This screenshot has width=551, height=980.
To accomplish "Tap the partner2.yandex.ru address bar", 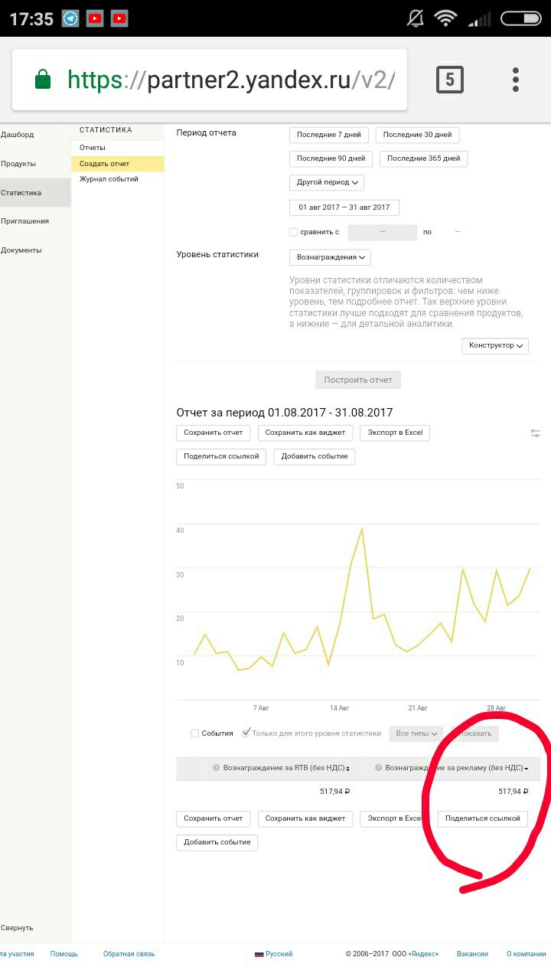I will pos(210,80).
